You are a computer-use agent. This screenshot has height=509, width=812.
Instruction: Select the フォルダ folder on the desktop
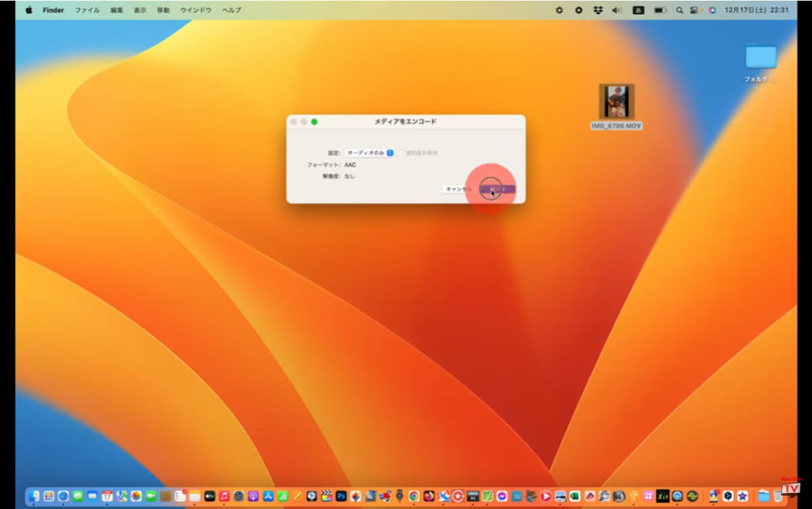tap(761, 63)
